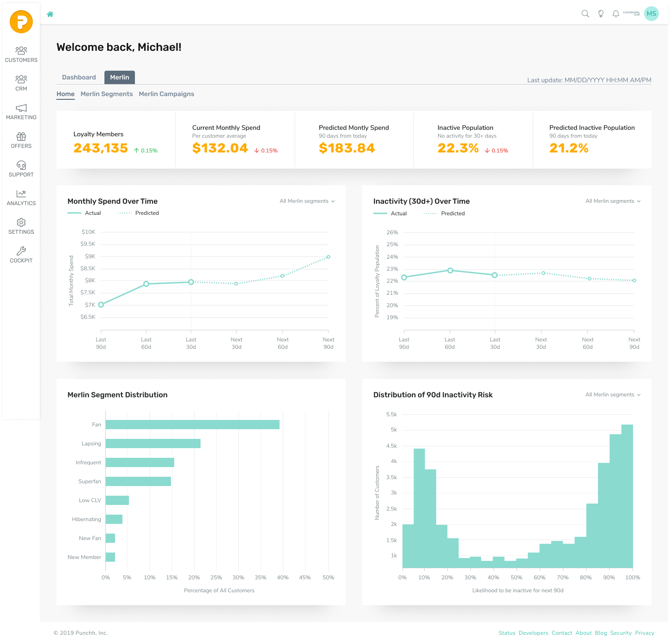Select the Analytics chart icon
This screenshot has width=670, height=644.
pos(21,194)
